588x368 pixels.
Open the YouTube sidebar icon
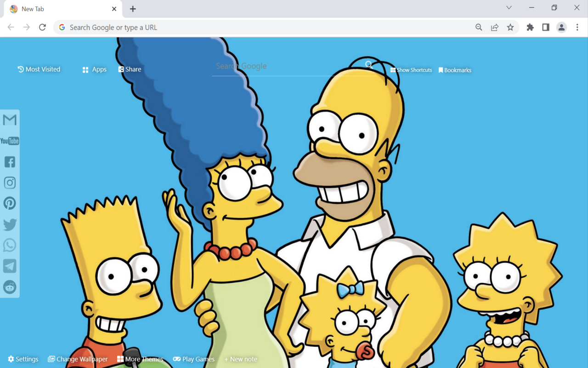[10, 141]
